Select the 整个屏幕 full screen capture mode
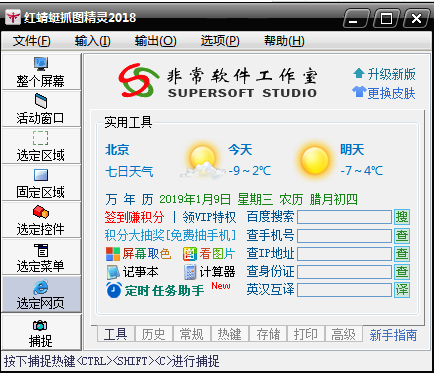Screen dimensions: 434x373 click(41, 71)
